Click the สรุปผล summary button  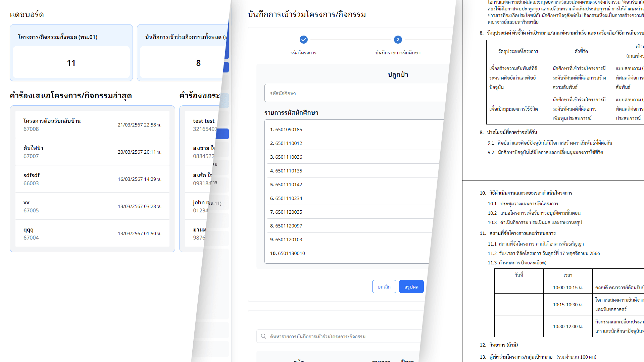point(411,287)
